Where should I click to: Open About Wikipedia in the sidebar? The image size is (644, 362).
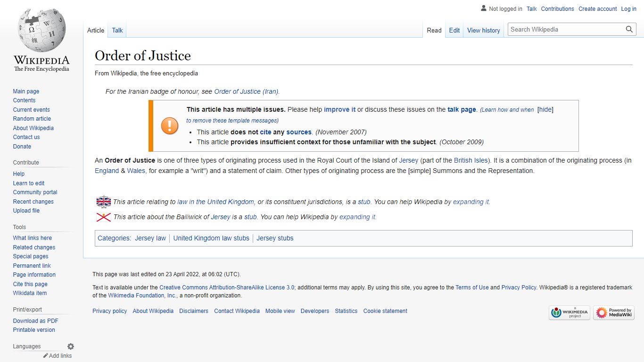(x=33, y=128)
